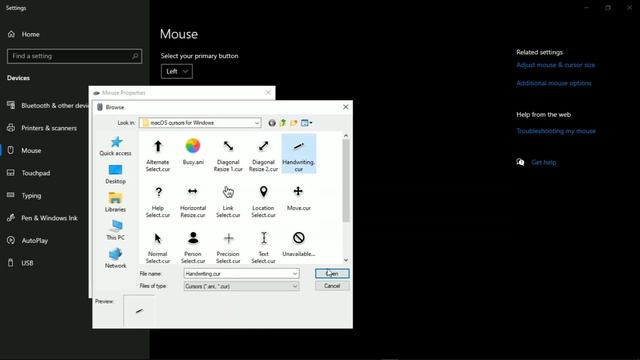
Task: Select the Unavailable cursor file
Action: [x=298, y=244]
